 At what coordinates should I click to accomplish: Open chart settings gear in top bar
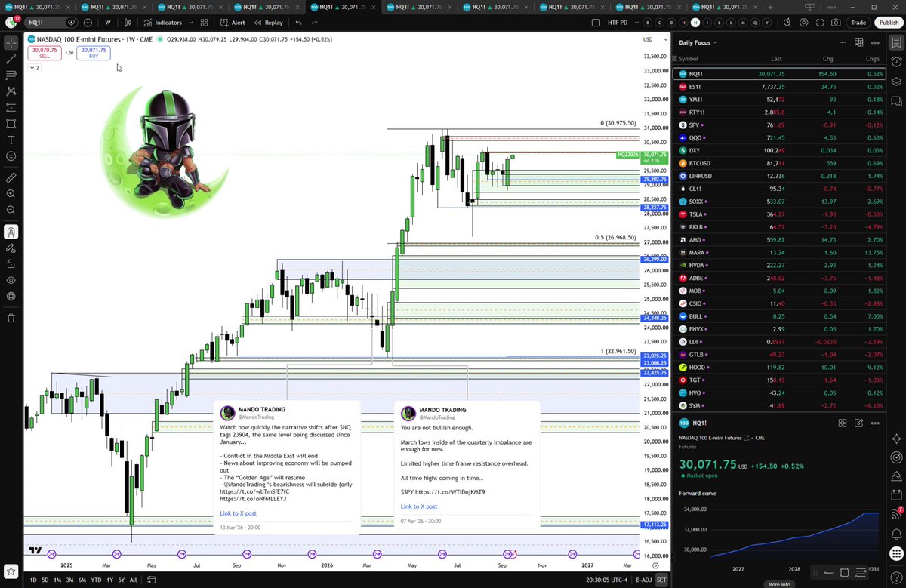coord(803,23)
